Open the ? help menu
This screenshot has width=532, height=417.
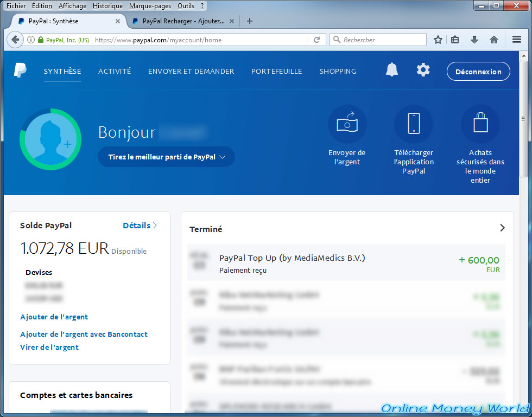[x=202, y=6]
